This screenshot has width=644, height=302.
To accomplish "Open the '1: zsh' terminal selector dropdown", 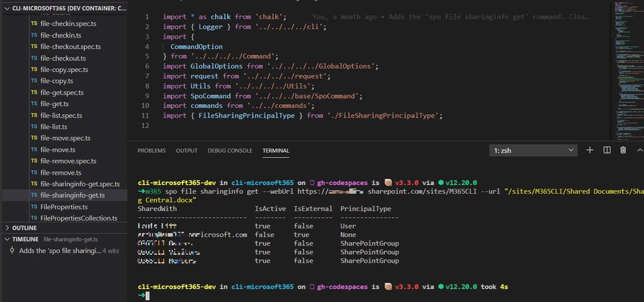I will [533, 151].
